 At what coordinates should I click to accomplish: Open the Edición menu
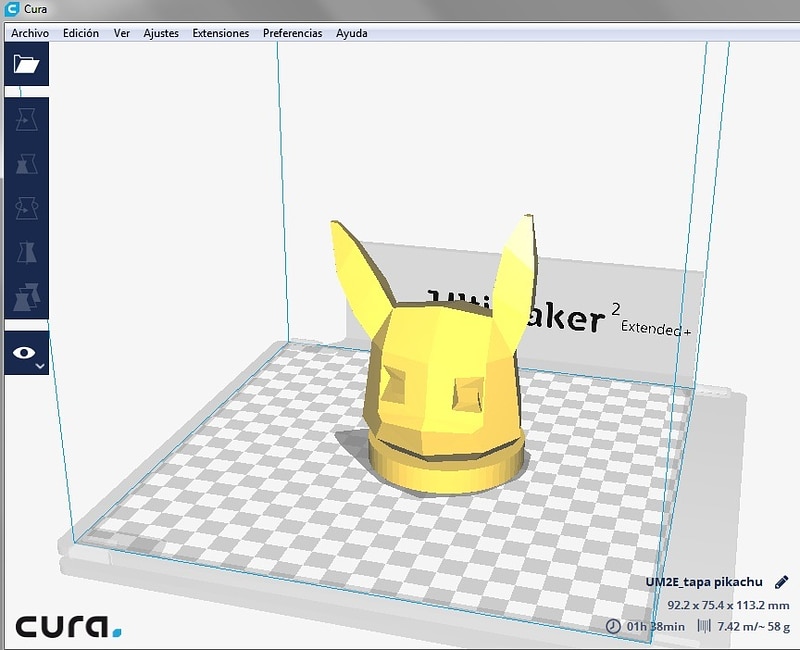pos(81,33)
